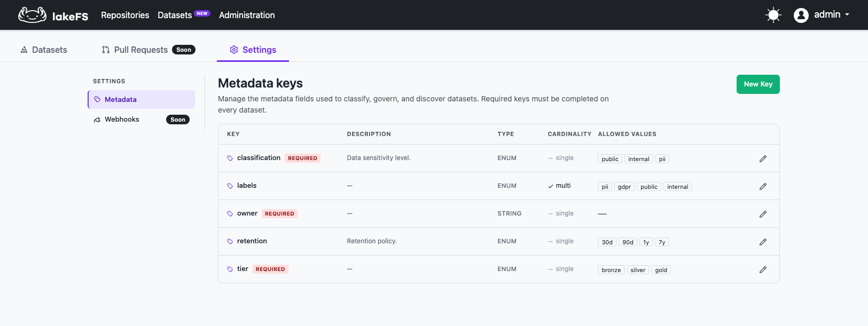Viewport: 868px width, 326px height.
Task: Click the tag icon beside retention
Action: (230, 242)
